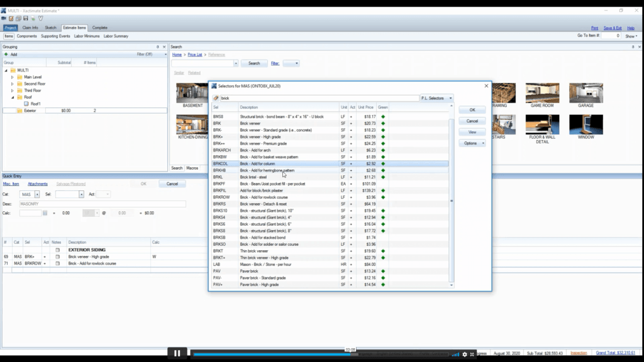Click the note icon in BRKROW line item row
Screen dimensions: 644x362
pos(57,263)
